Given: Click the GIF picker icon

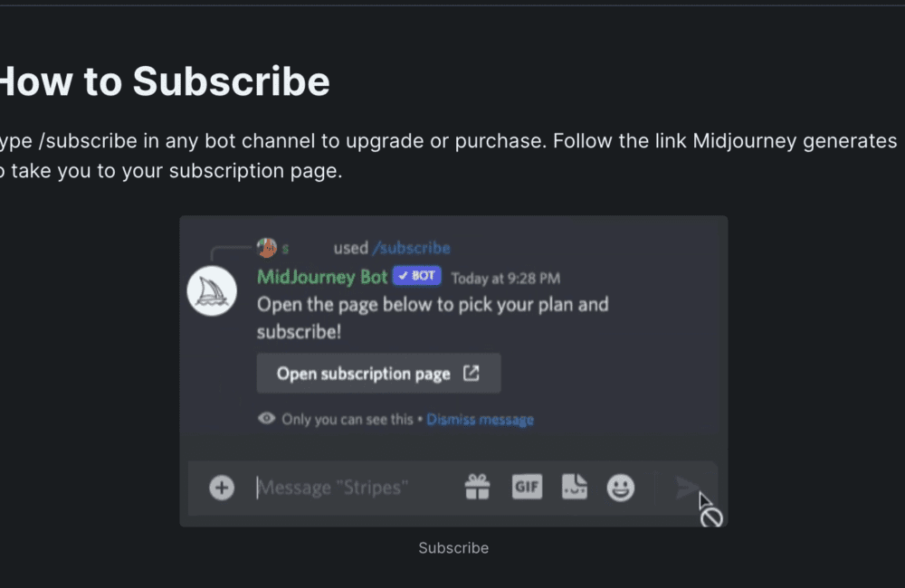Looking at the screenshot, I should click(527, 487).
